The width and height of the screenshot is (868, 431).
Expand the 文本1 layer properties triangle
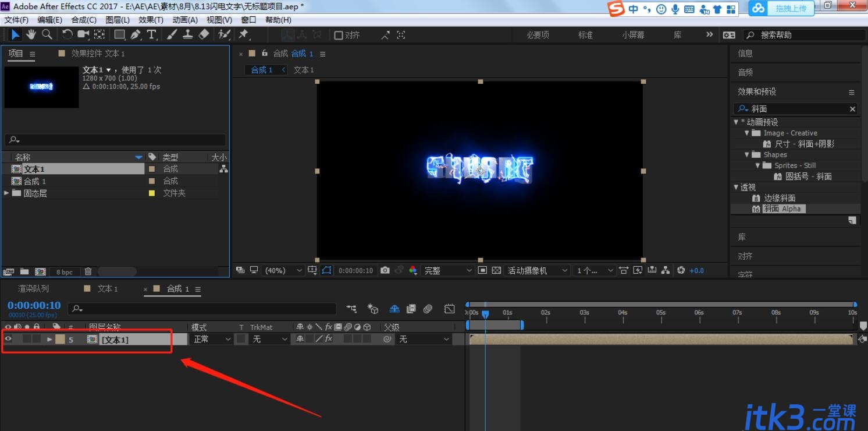(49, 339)
